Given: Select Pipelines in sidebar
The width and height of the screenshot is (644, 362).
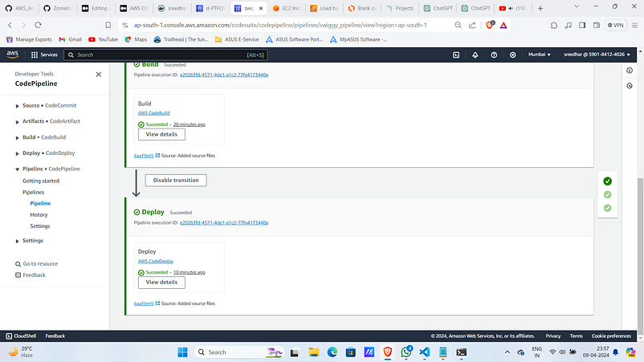Looking at the screenshot, I should [x=33, y=192].
